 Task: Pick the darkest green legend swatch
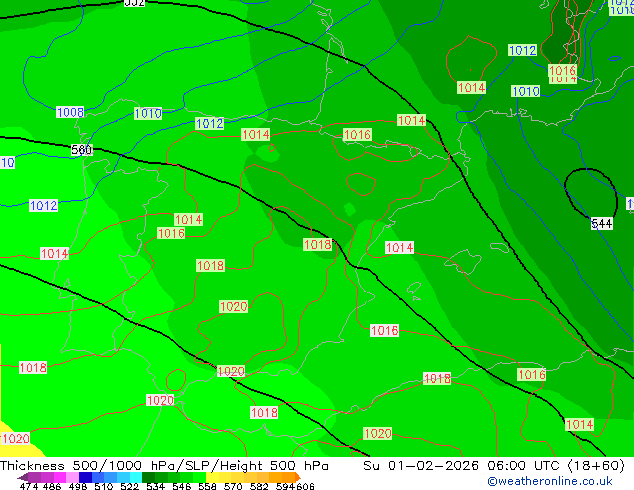(148, 477)
